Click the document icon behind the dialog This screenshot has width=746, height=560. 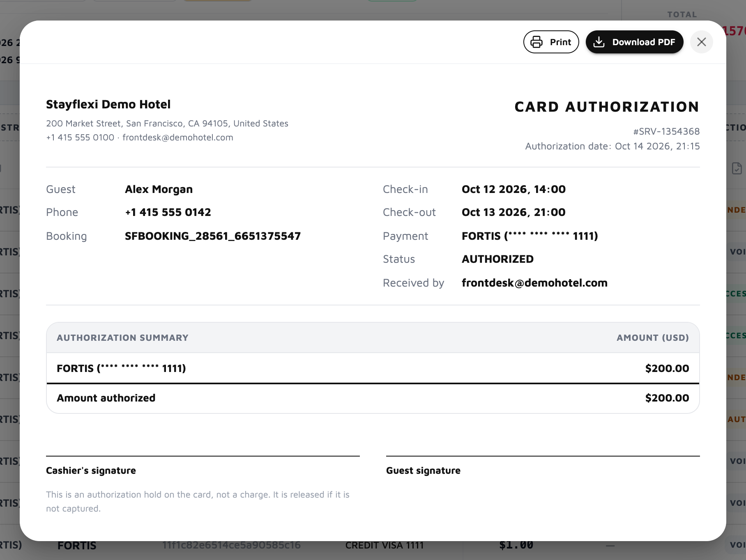pyautogui.click(x=737, y=168)
